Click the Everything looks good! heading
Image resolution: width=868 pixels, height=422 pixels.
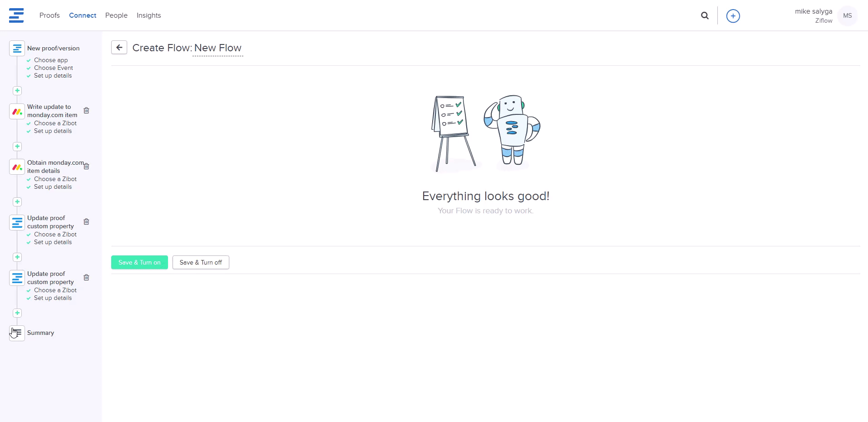point(486,196)
